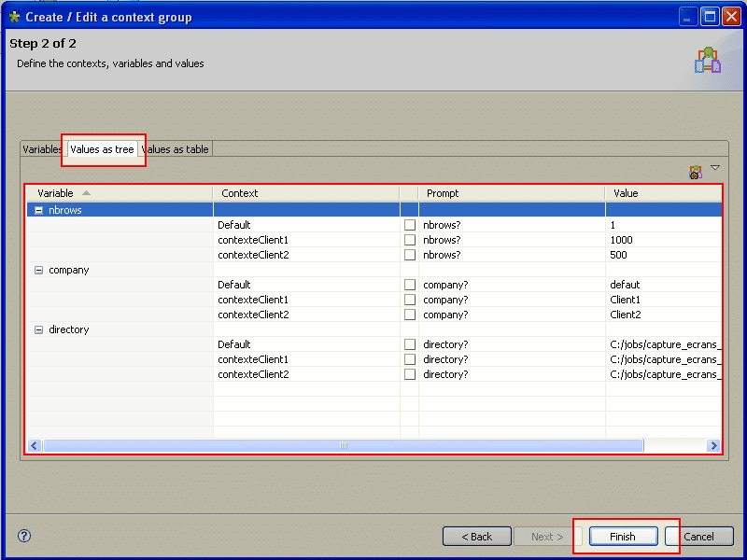Collapse the nbrows variable node
The image size is (747, 560).
(38, 210)
